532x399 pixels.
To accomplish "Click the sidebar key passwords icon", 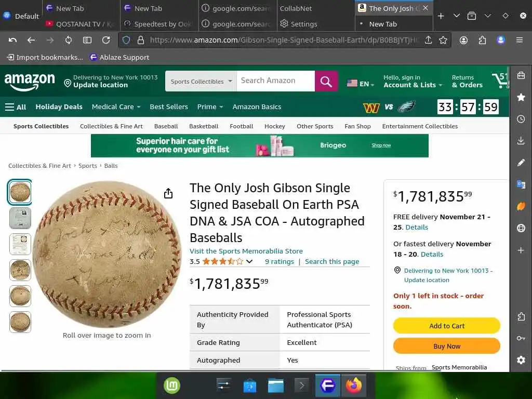I will pyautogui.click(x=521, y=338).
